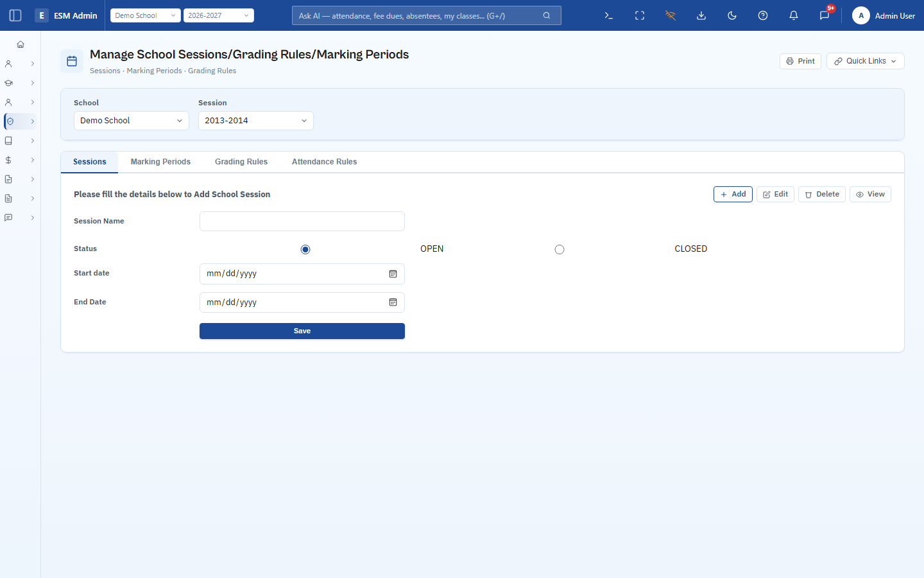Open messages icon with 9+ badge
The height and width of the screenshot is (578, 924).
click(x=825, y=15)
